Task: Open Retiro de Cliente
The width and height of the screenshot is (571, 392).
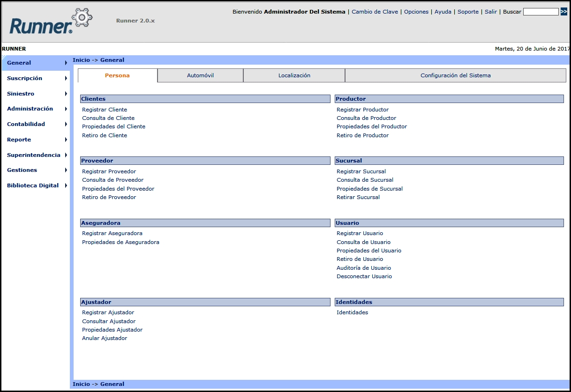Action: click(x=105, y=135)
